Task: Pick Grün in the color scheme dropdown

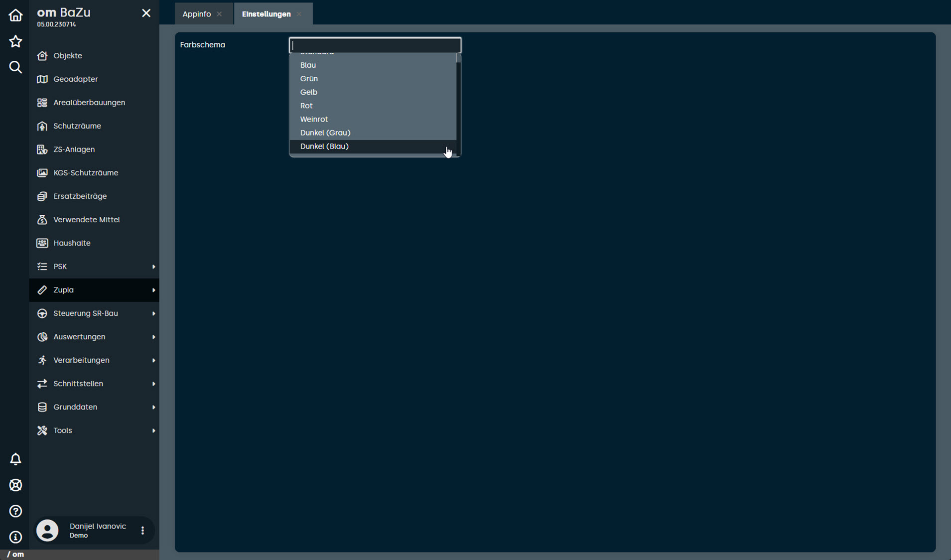Action: pos(309,79)
